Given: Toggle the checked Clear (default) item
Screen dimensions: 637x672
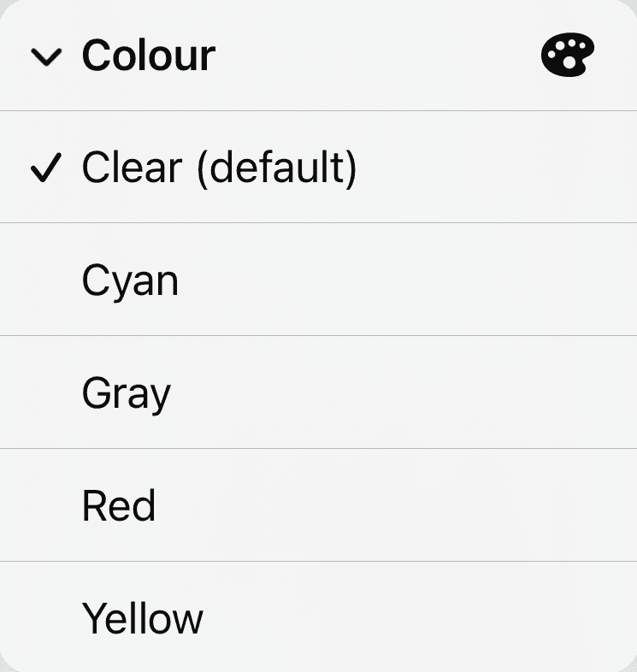Looking at the screenshot, I should [219, 168].
